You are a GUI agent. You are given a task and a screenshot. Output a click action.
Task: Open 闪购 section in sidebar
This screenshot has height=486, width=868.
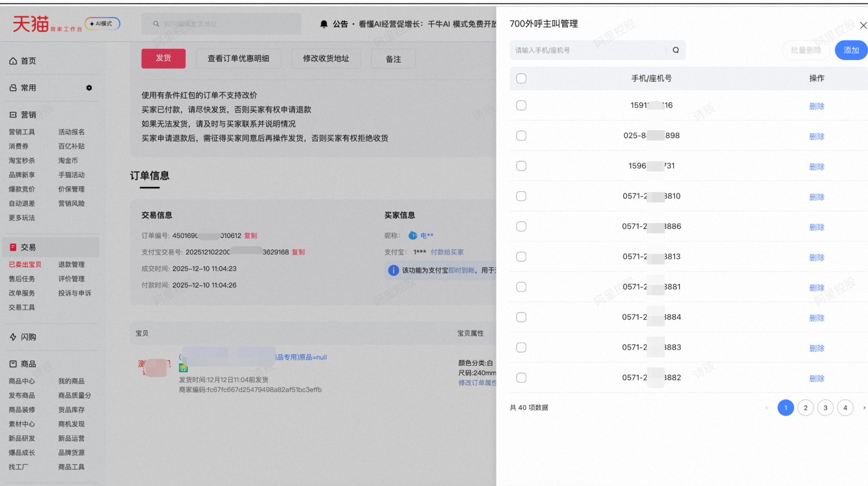click(23, 337)
